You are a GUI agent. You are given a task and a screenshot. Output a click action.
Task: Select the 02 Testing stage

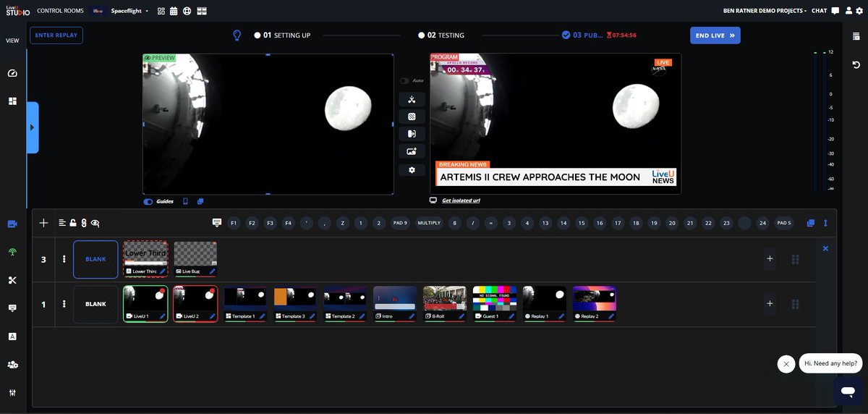pos(441,35)
